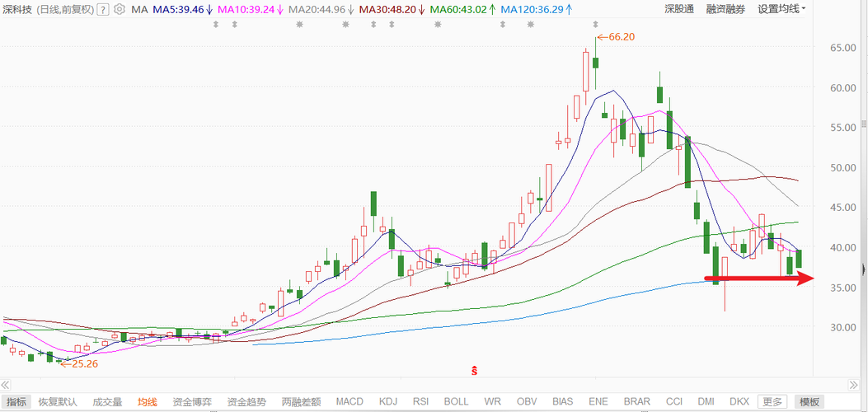Select the 两融差额 tab
Viewport: 868px width, 412px height.
301,402
